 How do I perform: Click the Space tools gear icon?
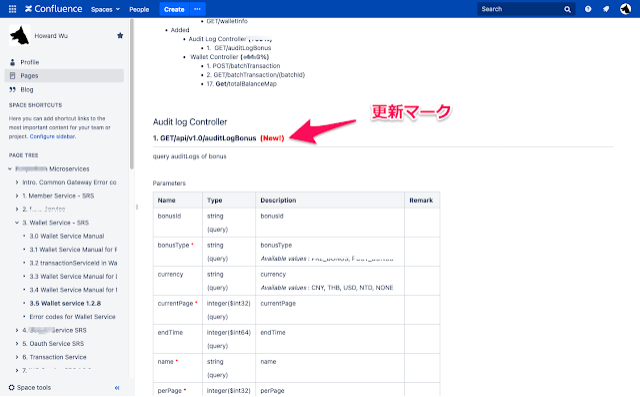pyautogui.click(x=11, y=388)
